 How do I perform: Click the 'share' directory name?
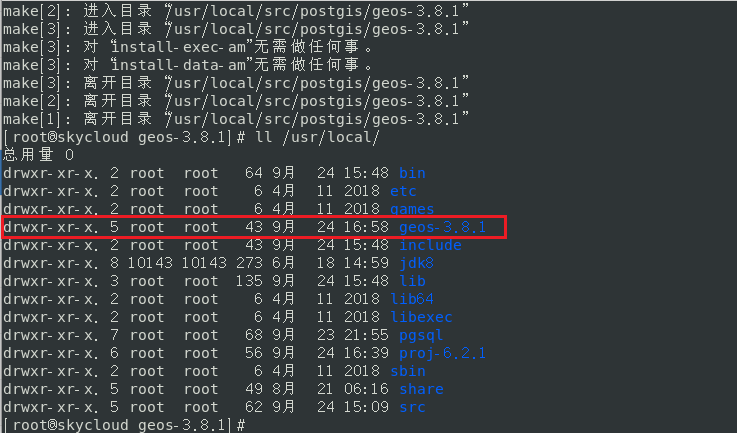421,389
